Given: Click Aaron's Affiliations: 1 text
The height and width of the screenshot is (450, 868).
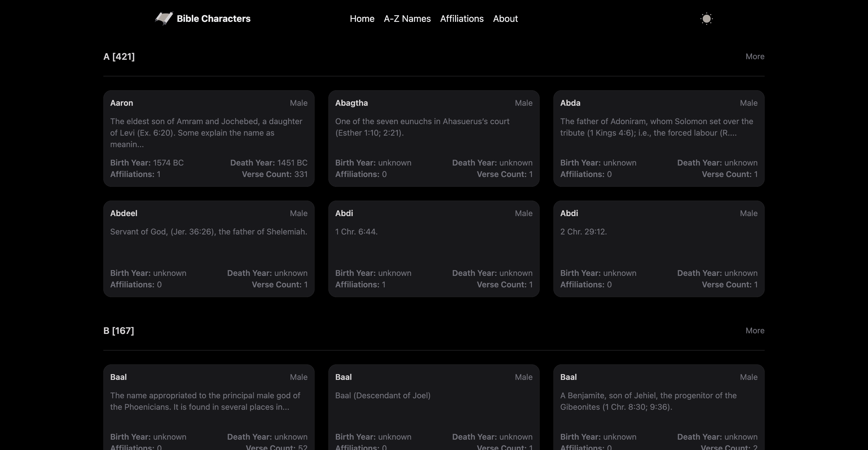Looking at the screenshot, I should point(135,174).
